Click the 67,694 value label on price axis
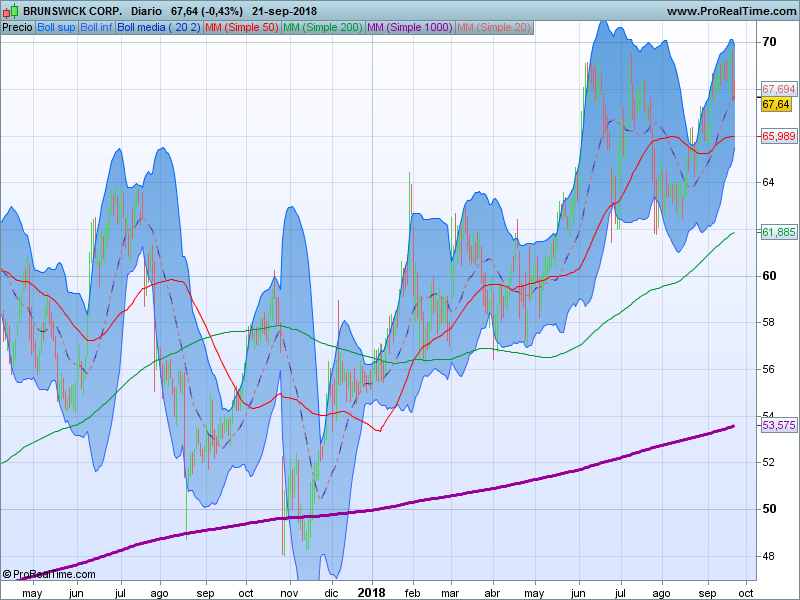The width and height of the screenshot is (800, 600). [779, 89]
